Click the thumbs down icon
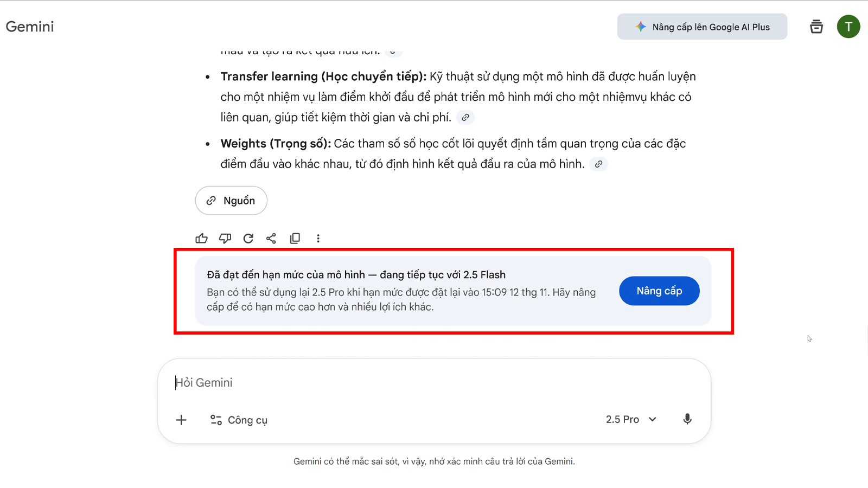 225,239
